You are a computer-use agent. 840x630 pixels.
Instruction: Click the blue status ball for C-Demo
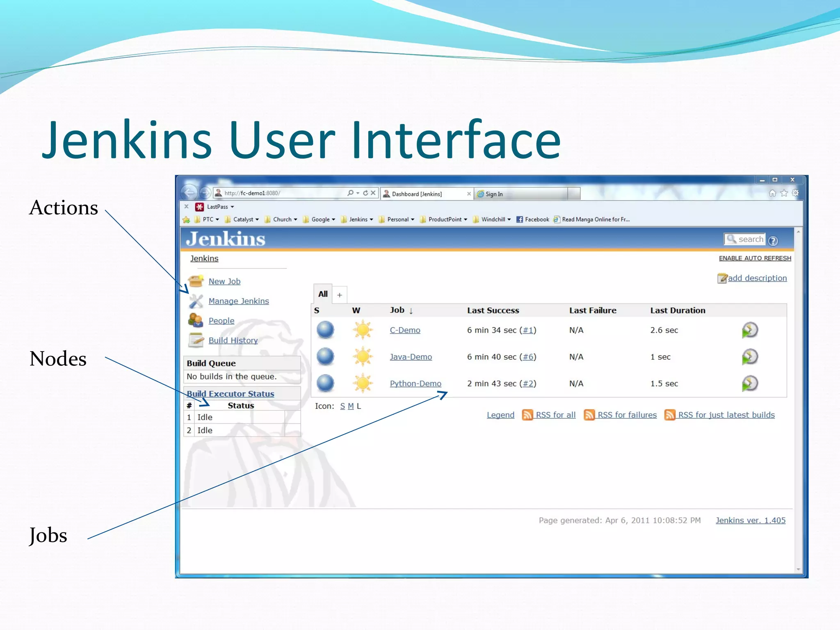(x=326, y=330)
